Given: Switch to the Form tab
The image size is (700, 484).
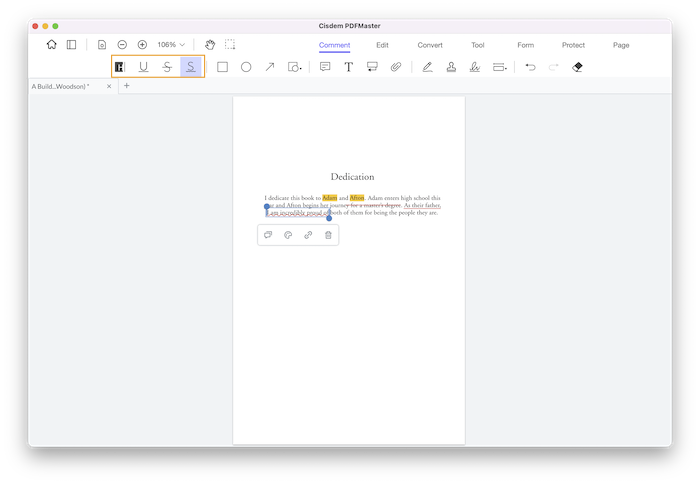Looking at the screenshot, I should (x=525, y=45).
